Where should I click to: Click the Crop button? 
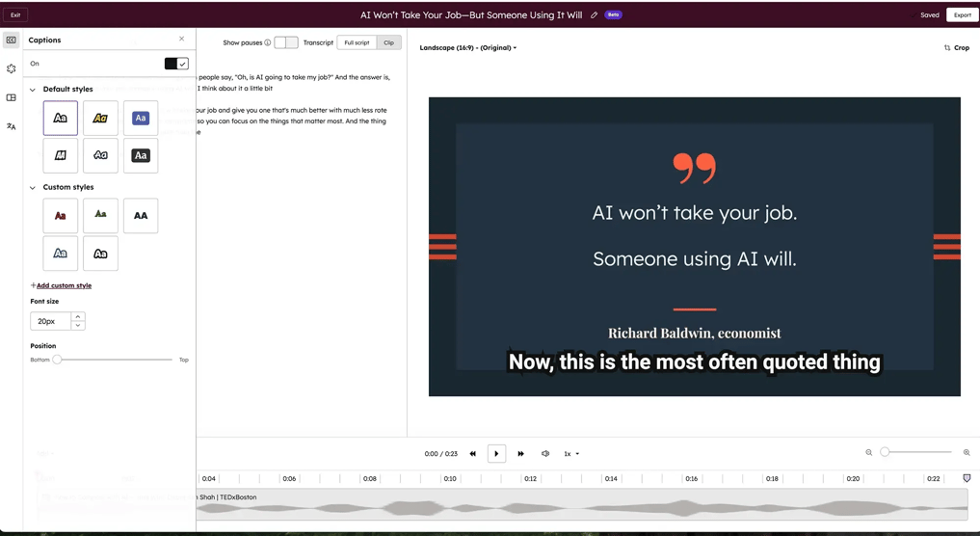(956, 47)
